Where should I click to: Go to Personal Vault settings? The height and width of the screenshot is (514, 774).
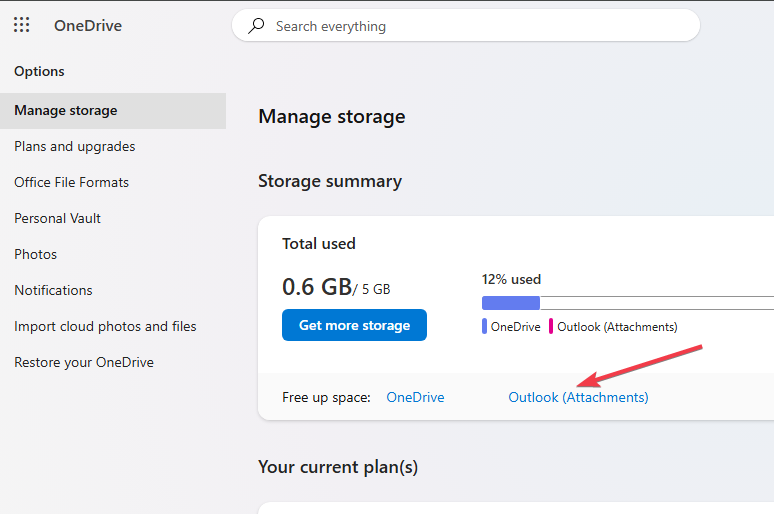tap(57, 218)
